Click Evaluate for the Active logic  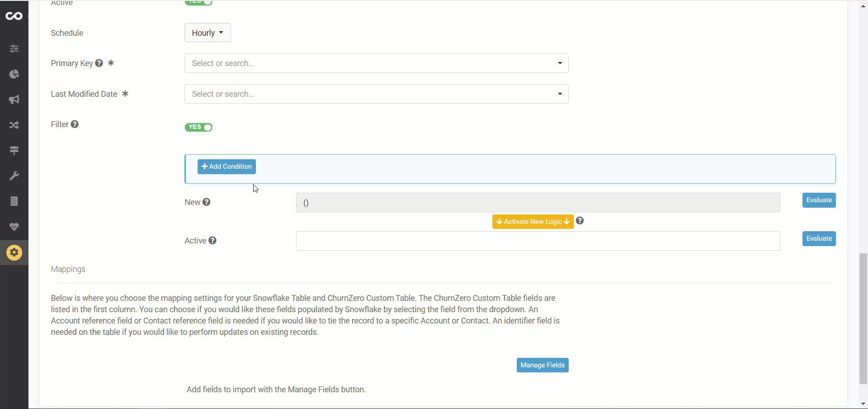pyautogui.click(x=819, y=238)
